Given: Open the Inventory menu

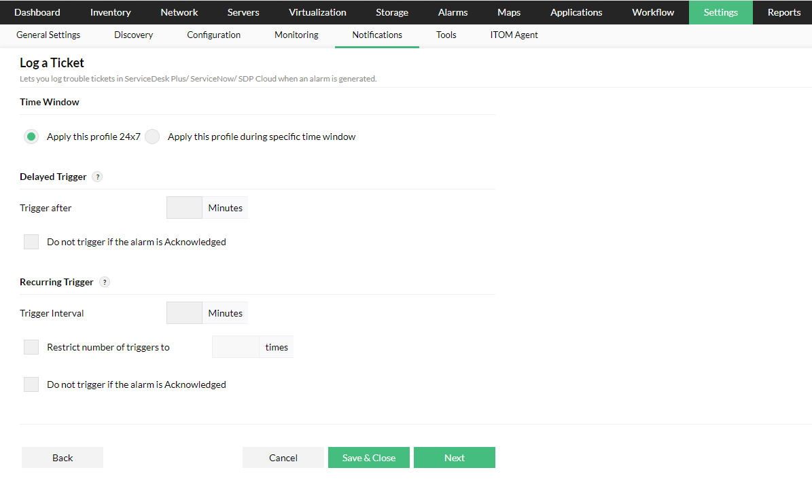Looking at the screenshot, I should 110,12.
